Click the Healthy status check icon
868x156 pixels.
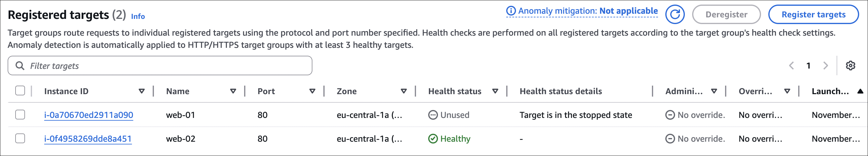[433, 139]
